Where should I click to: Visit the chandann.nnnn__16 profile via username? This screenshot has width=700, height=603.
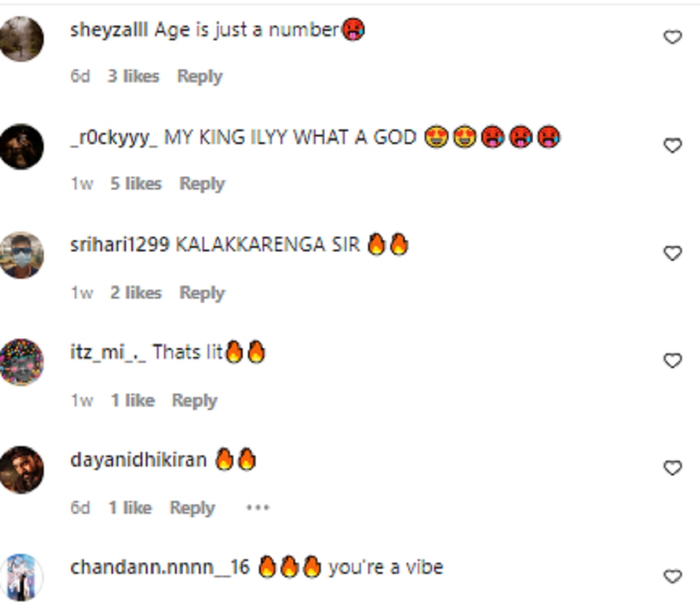tap(160, 567)
